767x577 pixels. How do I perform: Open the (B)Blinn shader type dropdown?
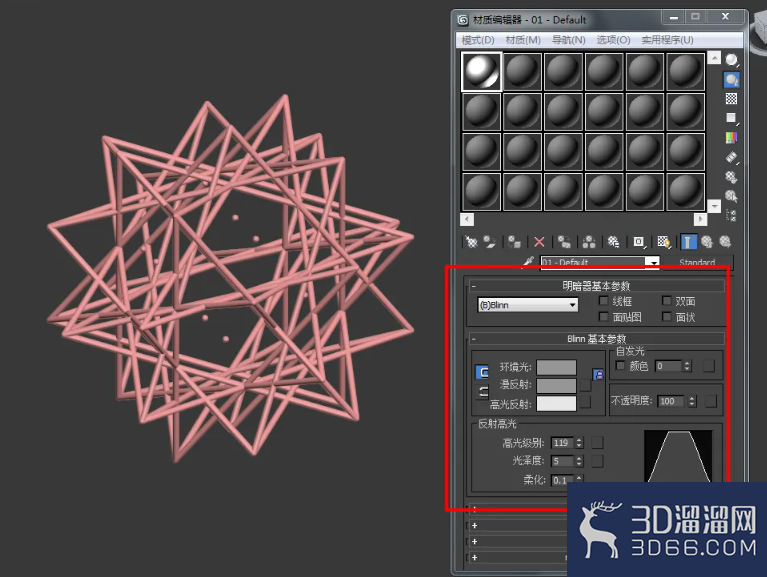click(528, 305)
